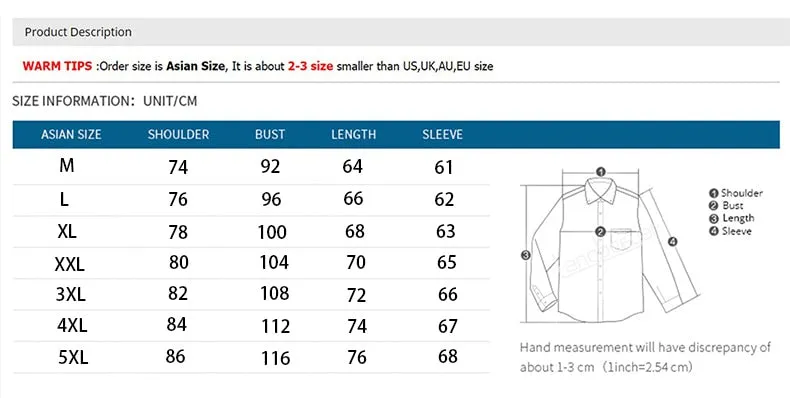Select the XL size row label
The width and height of the screenshot is (790, 398).
coord(67,232)
